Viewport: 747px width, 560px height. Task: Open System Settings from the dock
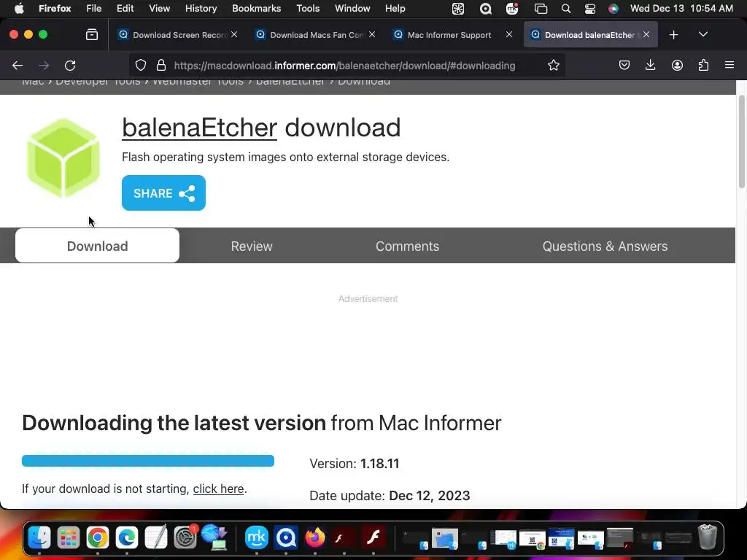(185, 537)
